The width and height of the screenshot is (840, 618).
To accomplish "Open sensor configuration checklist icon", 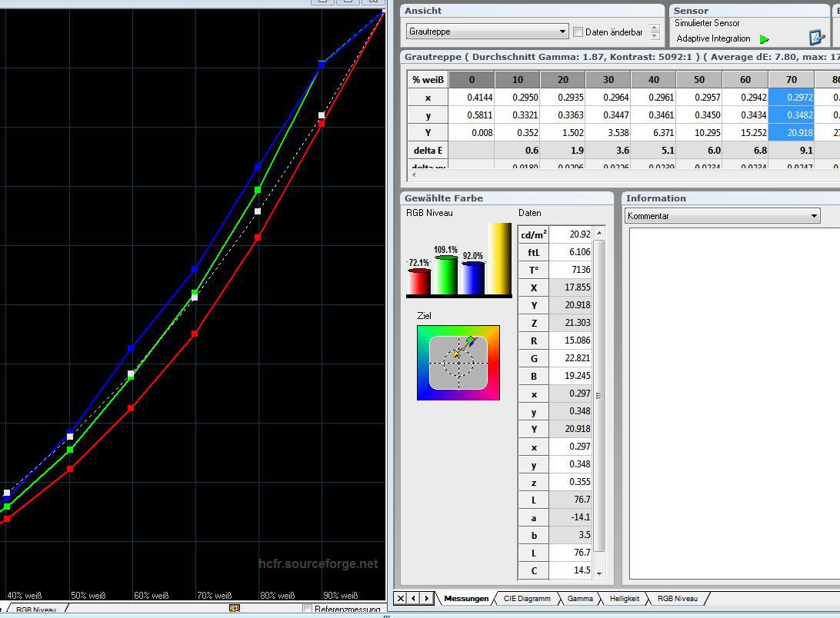I will coord(816,37).
